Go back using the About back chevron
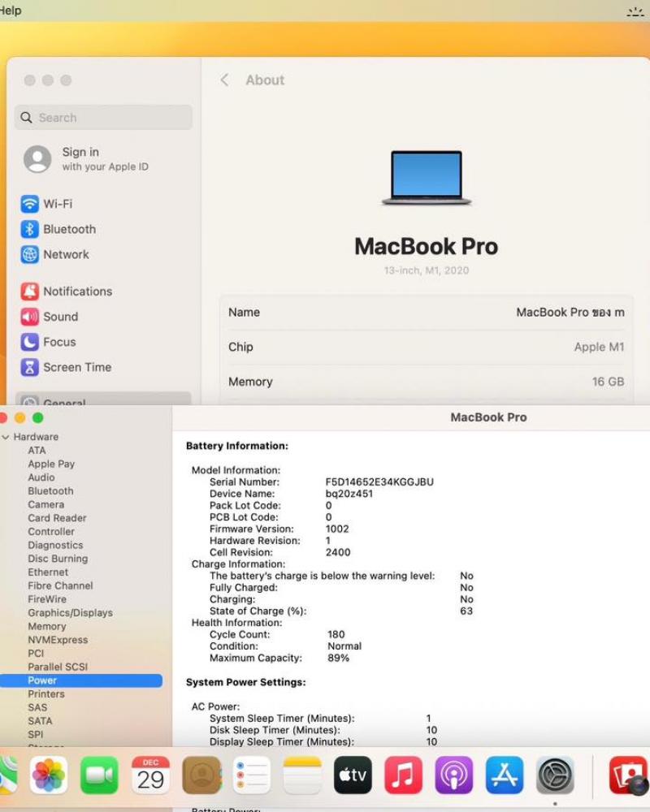This screenshot has width=650, height=812. 224,80
